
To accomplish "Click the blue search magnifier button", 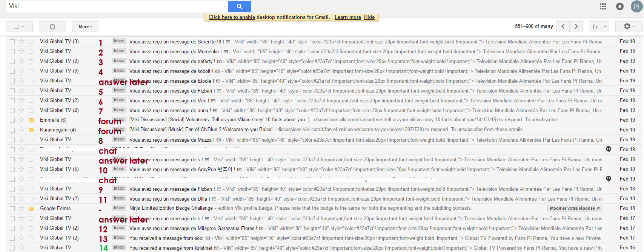I will click(240, 6).
